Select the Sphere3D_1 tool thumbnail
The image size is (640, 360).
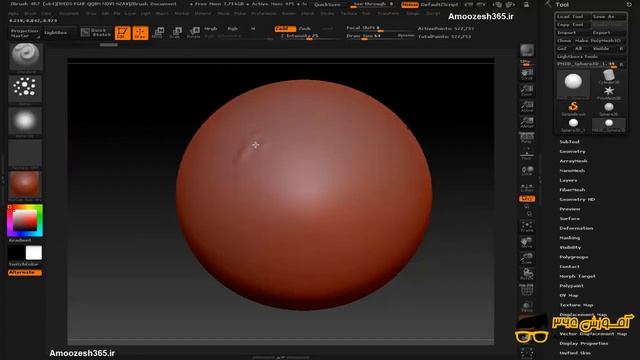point(573,124)
